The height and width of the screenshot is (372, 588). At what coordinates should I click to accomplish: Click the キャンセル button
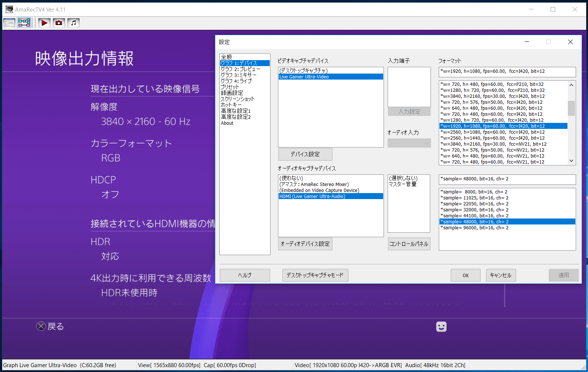coord(501,275)
